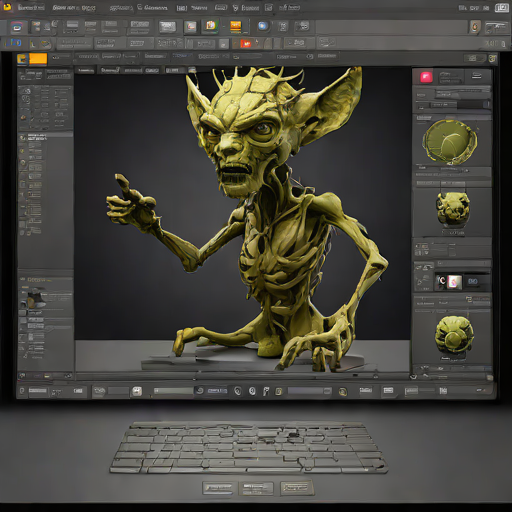Open the second menu in the top menu bar
The image size is (512, 512).
(74, 8)
